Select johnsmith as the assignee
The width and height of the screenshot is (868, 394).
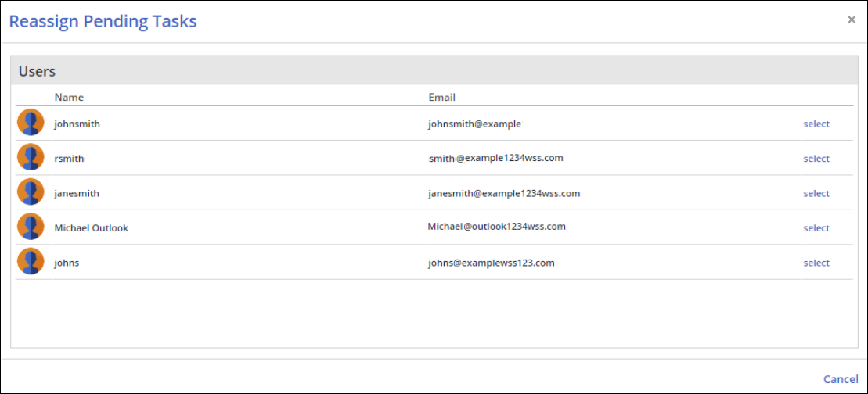pos(816,124)
